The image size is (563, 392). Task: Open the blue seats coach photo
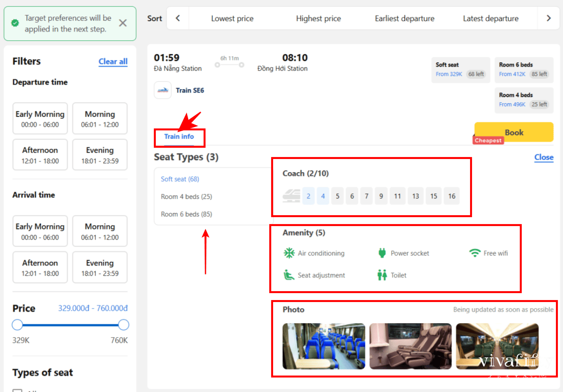pos(324,346)
